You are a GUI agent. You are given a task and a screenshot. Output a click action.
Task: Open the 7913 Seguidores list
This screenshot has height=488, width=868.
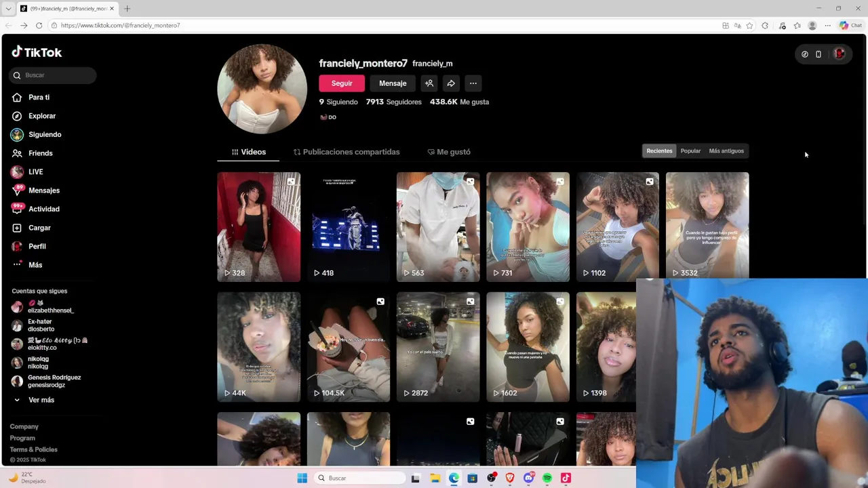393,102
